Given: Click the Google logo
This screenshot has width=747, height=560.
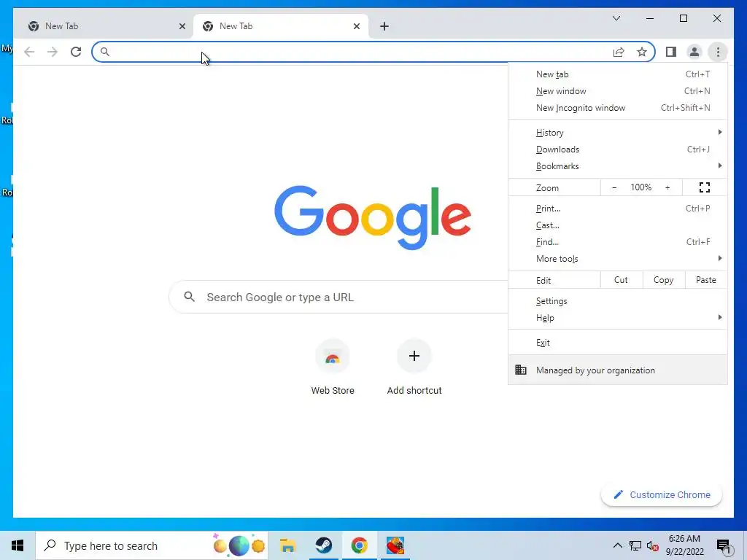Looking at the screenshot, I should point(373,217).
